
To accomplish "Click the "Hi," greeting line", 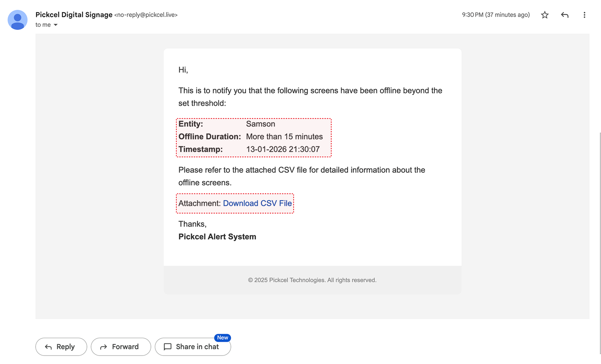I will (183, 70).
